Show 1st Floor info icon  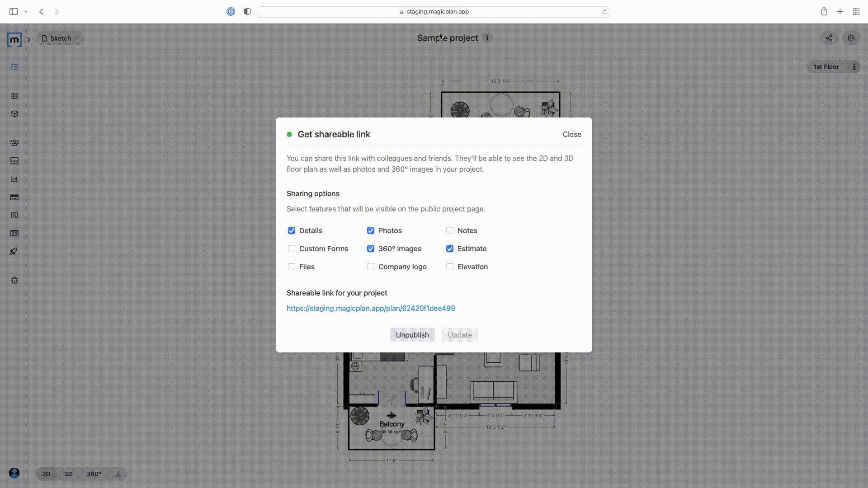[854, 67]
